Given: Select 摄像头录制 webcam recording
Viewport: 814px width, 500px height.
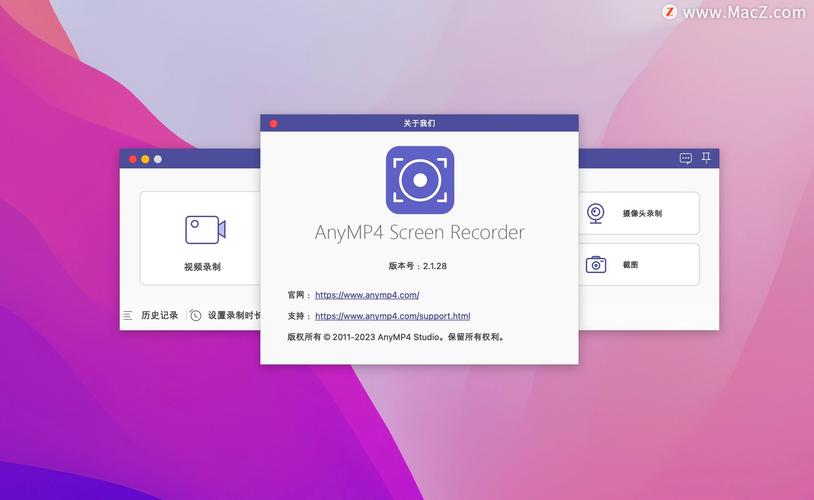Looking at the screenshot, I should click(x=642, y=213).
